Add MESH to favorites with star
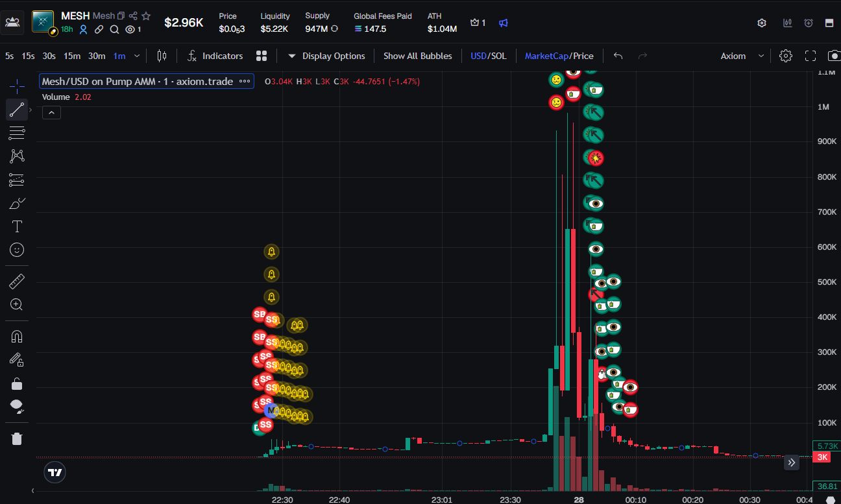The width and height of the screenshot is (841, 504). pos(146,16)
